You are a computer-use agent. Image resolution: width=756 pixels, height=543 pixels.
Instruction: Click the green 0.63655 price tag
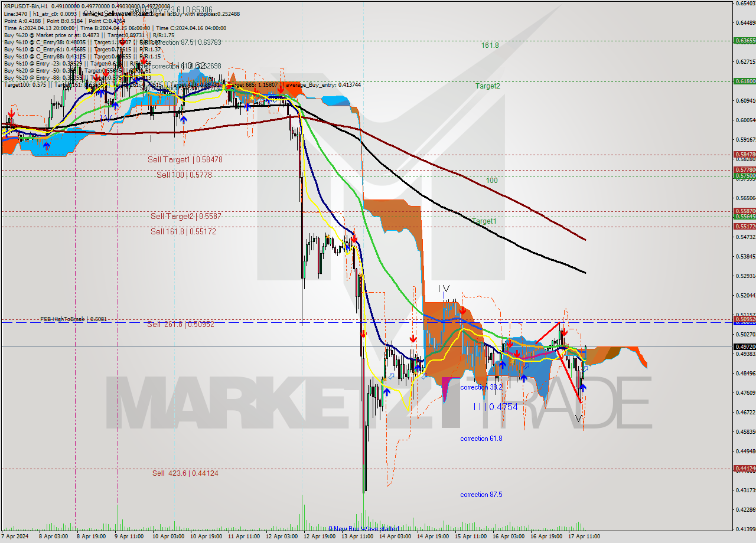744,41
